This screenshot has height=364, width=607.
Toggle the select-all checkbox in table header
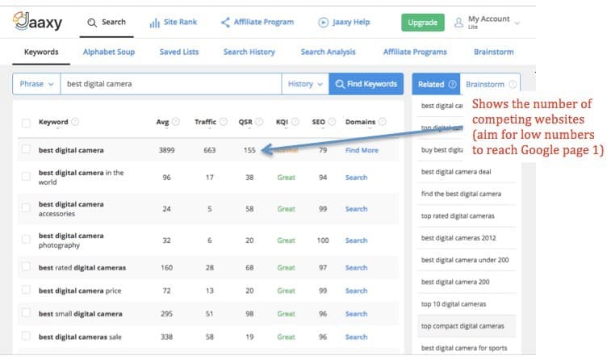point(26,123)
